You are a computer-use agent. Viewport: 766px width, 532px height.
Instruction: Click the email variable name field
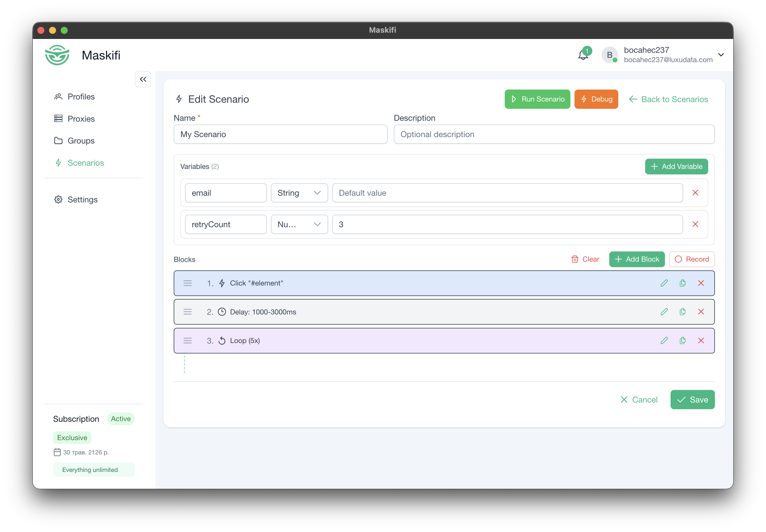coord(226,193)
